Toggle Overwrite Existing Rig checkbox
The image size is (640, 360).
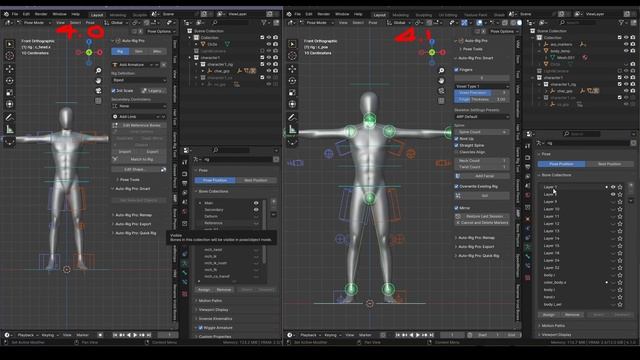457,187
